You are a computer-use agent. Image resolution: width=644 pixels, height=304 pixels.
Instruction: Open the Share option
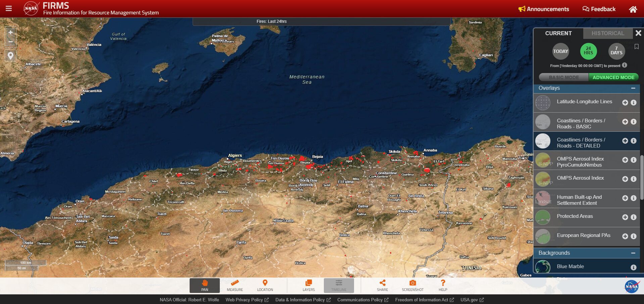pyautogui.click(x=382, y=285)
